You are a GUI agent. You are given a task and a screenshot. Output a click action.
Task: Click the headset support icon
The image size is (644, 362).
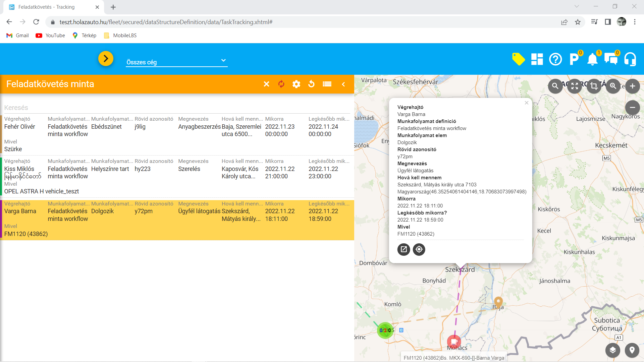[x=630, y=59]
